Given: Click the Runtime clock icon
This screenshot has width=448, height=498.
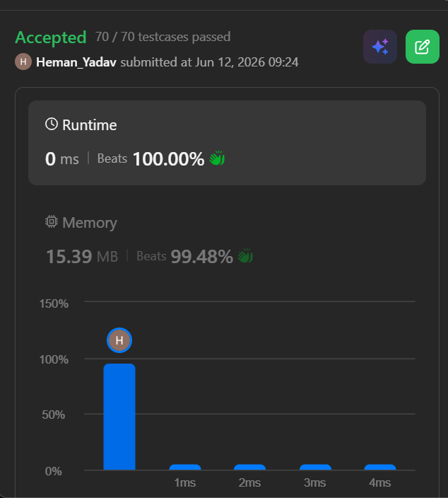Looking at the screenshot, I should [52, 124].
